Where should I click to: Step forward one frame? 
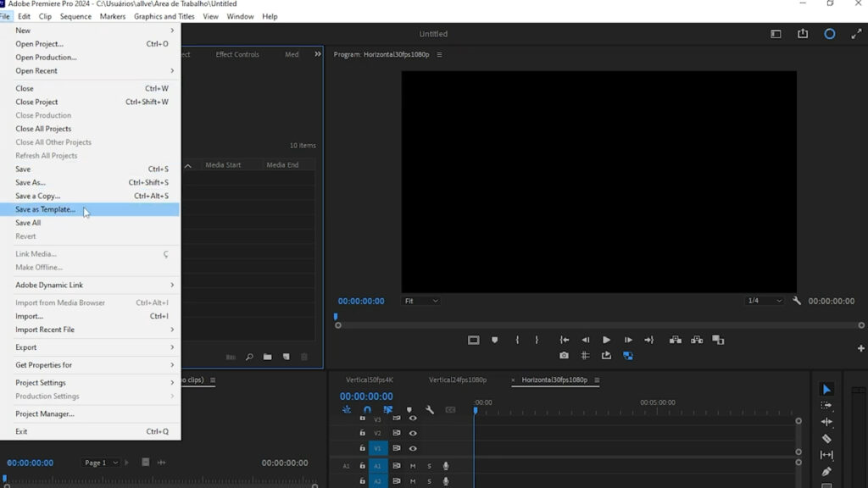[x=628, y=340]
